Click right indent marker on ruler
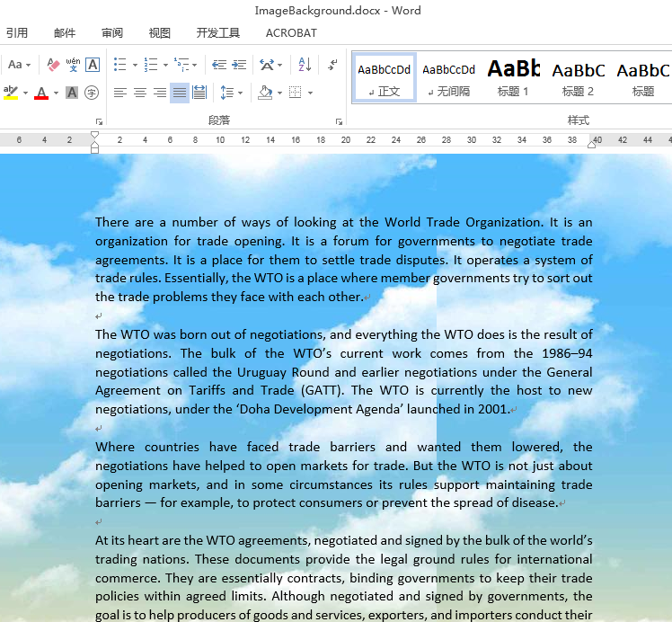The image size is (672, 622). 591,145
